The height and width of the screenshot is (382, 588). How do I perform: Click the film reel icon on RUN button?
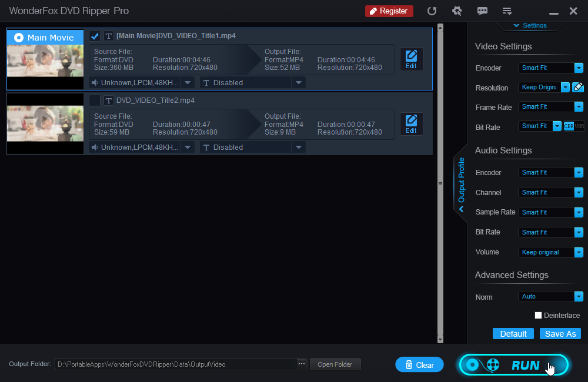coord(493,365)
